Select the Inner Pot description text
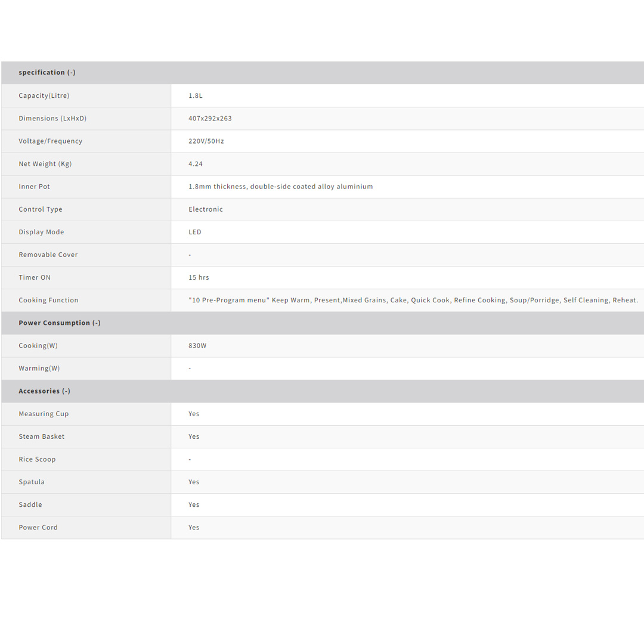 point(280,187)
